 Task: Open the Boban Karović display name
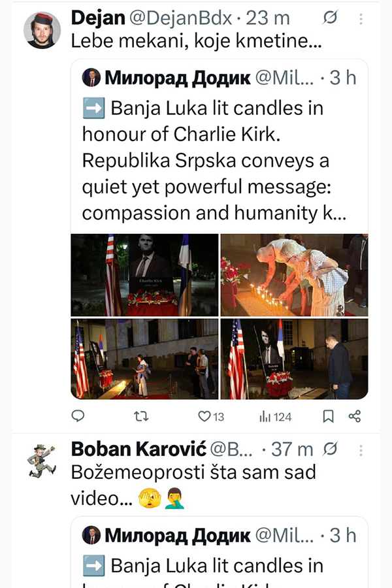pyautogui.click(x=139, y=449)
